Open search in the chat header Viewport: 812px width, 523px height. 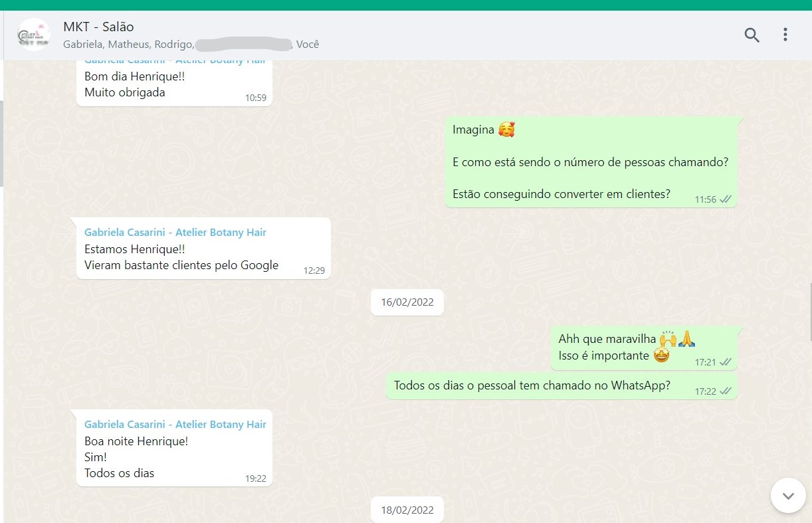pyautogui.click(x=752, y=35)
